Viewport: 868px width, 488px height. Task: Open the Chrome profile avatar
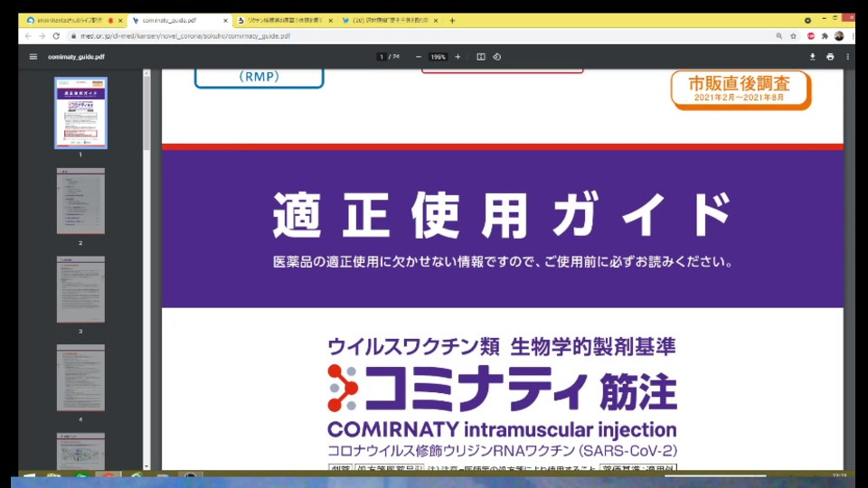point(839,36)
